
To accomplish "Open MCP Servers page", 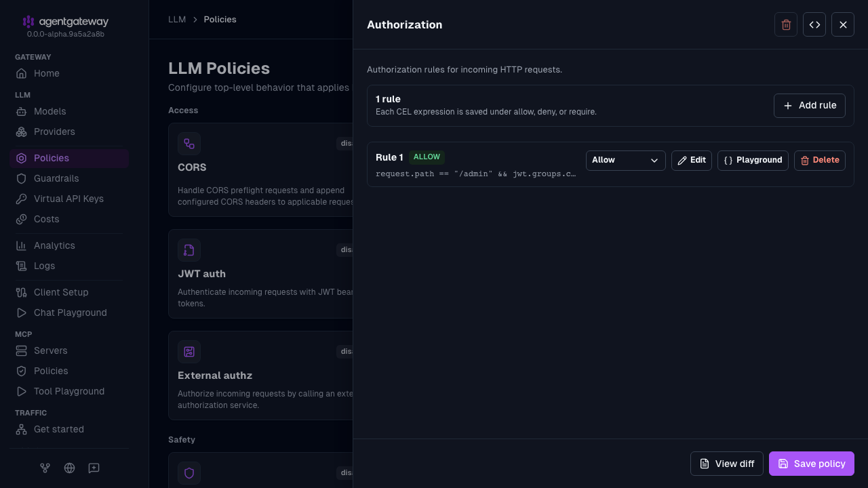I will pyautogui.click(x=69, y=350).
